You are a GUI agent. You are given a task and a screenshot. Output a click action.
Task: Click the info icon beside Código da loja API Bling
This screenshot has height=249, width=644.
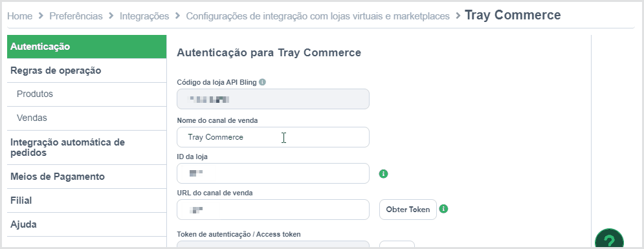pos(263,82)
